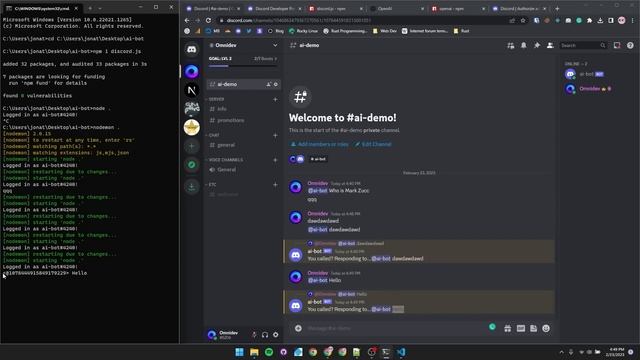Switch to the discord.js npm browser tab
This screenshot has height=360, width=640.
tap(336, 9)
